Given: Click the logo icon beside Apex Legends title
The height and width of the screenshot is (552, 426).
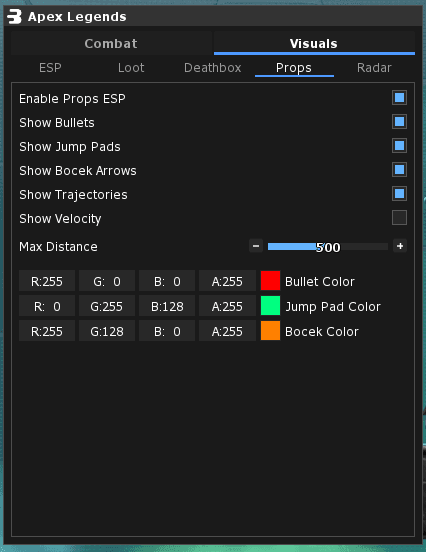Looking at the screenshot, I should pos(14,17).
